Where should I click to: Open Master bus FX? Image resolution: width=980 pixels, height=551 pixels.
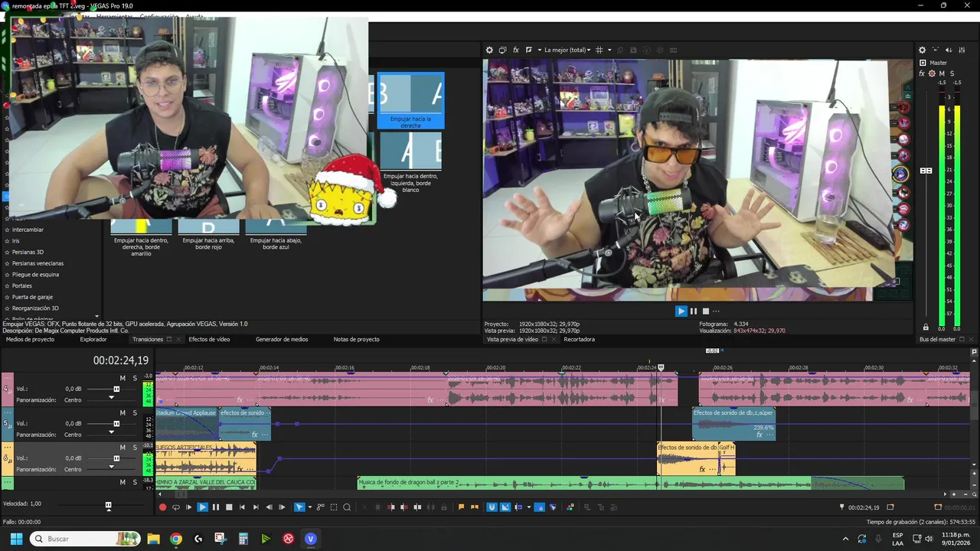[x=922, y=73]
